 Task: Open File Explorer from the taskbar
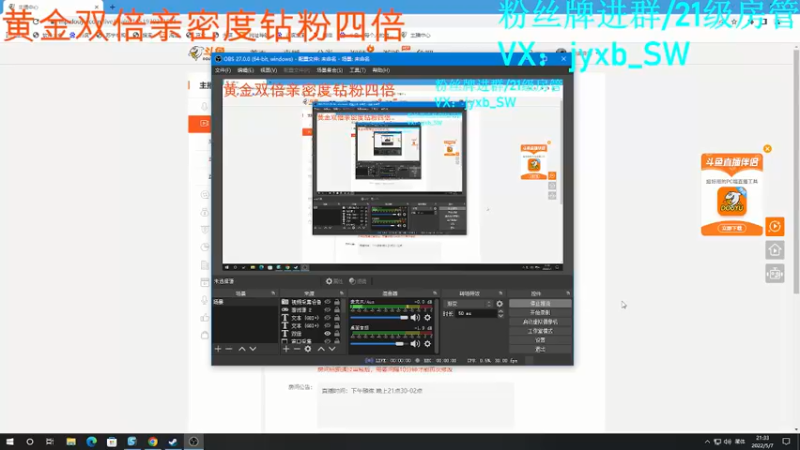coord(71,442)
